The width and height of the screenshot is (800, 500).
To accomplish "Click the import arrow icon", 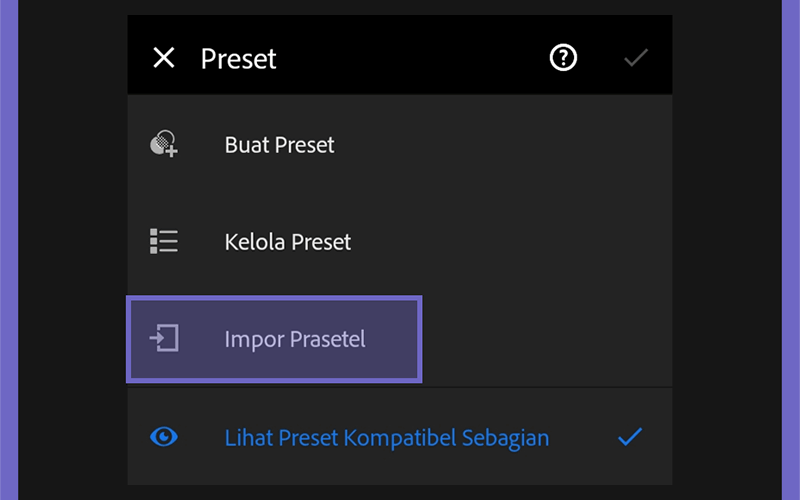I will tap(164, 338).
